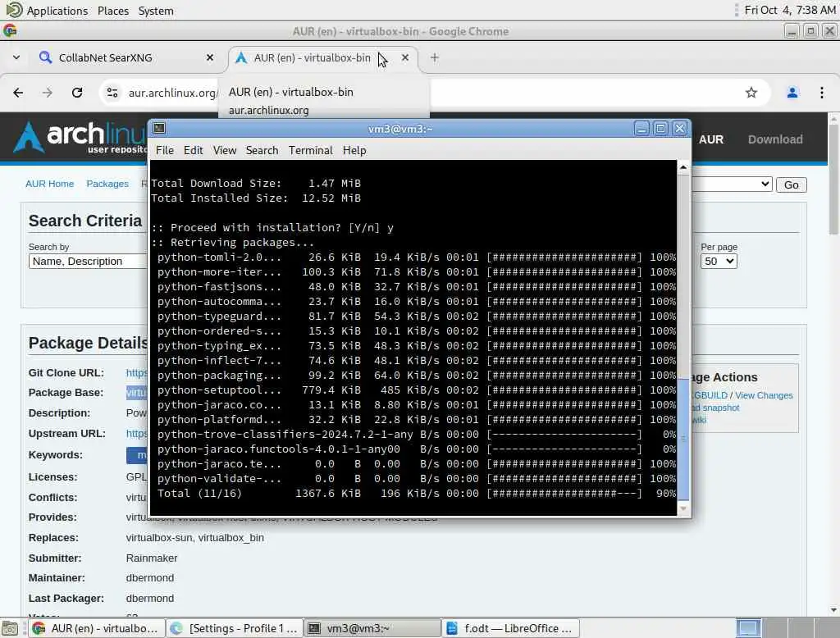Image resolution: width=840 pixels, height=638 pixels.
Task: Click the Chrome icon in window title bar
Action: point(10,31)
